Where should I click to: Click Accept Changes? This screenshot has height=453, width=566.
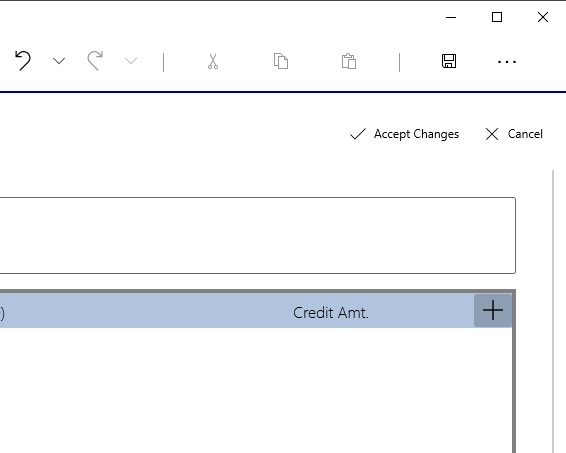[x=404, y=134]
